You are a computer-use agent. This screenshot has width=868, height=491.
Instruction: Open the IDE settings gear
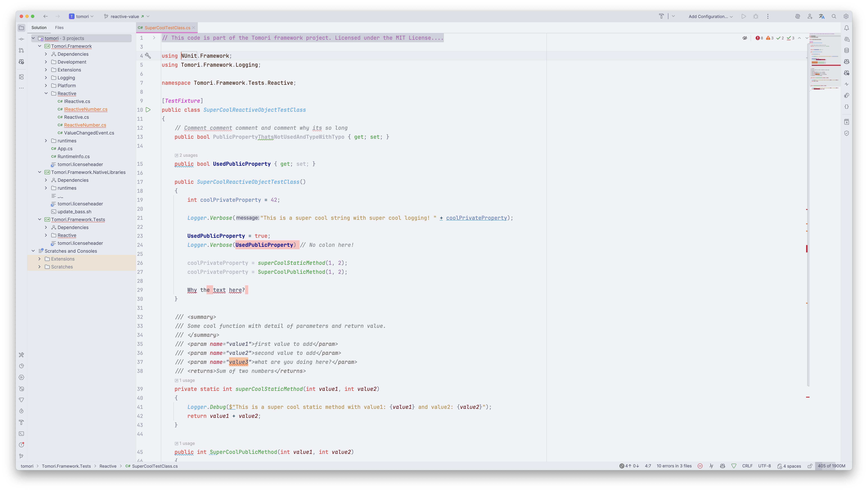point(846,16)
